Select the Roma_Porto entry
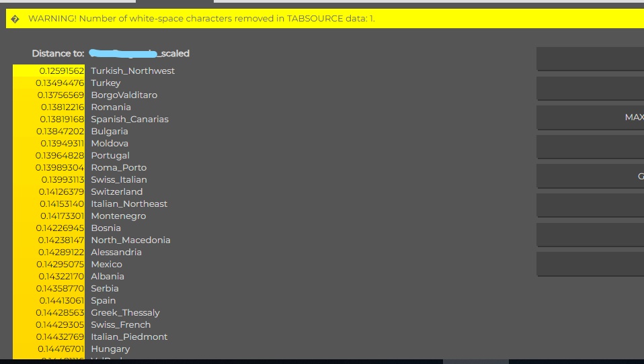 (119, 167)
